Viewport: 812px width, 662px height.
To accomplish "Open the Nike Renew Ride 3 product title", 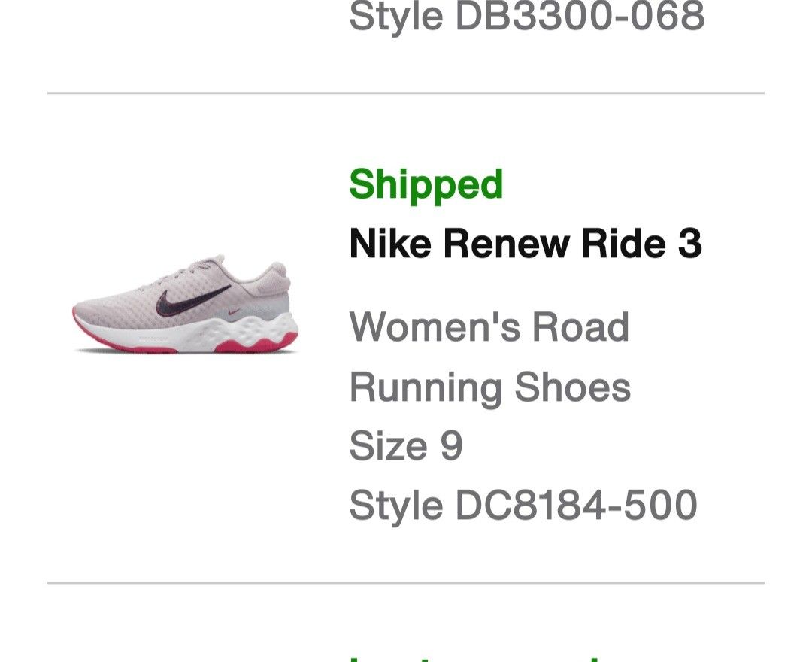I will pos(526,244).
